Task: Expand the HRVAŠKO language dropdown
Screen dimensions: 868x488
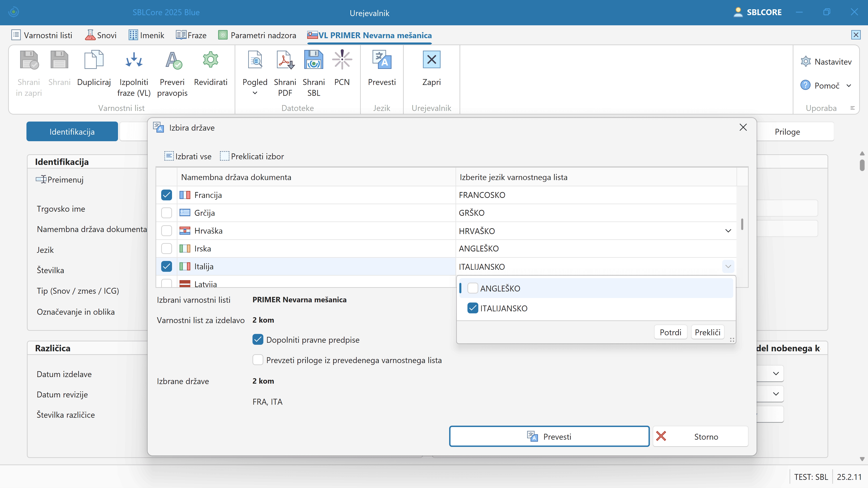Action: [x=728, y=231]
